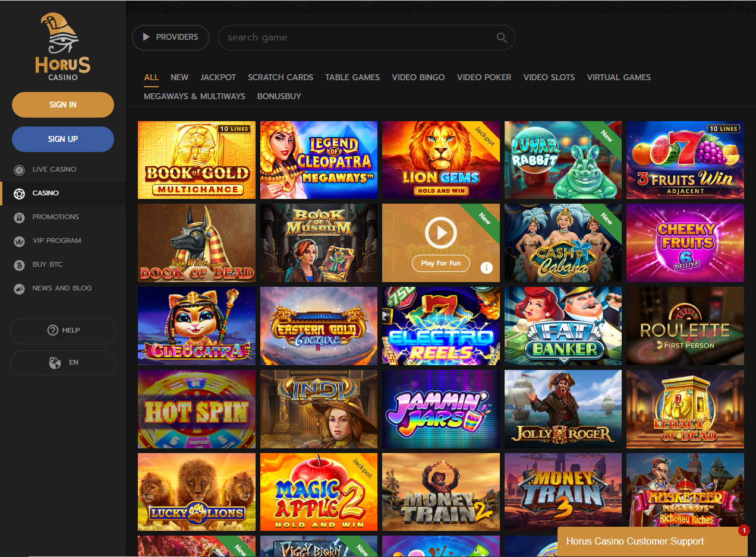Image resolution: width=756 pixels, height=557 pixels.
Task: Click the Buy BTC bitcoin icon
Action: pos(20,265)
